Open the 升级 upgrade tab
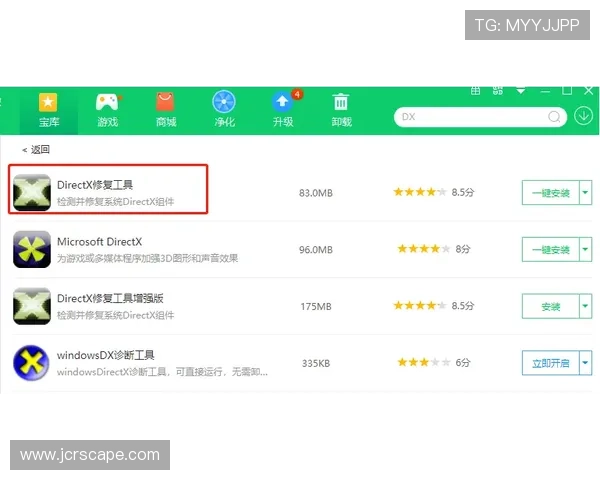The height and width of the screenshot is (480, 600). 283,110
